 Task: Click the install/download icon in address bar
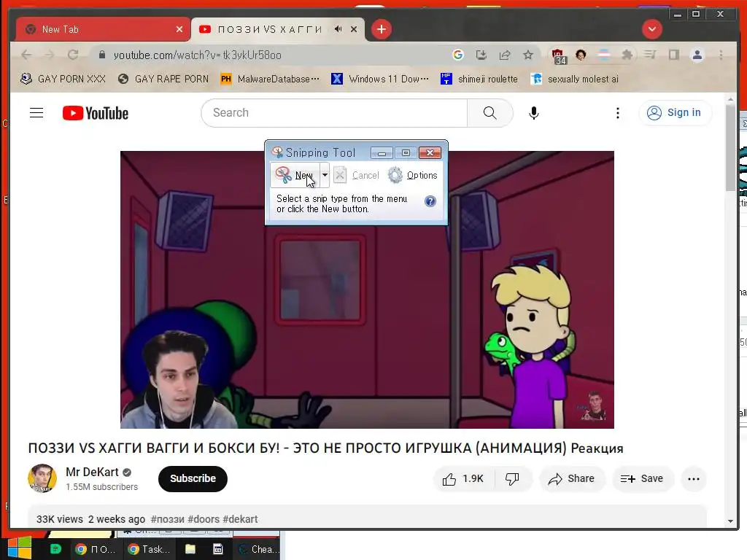click(481, 55)
